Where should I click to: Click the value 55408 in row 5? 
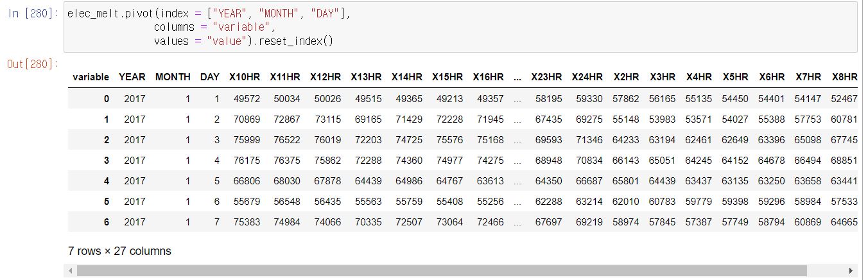pyautogui.click(x=450, y=201)
